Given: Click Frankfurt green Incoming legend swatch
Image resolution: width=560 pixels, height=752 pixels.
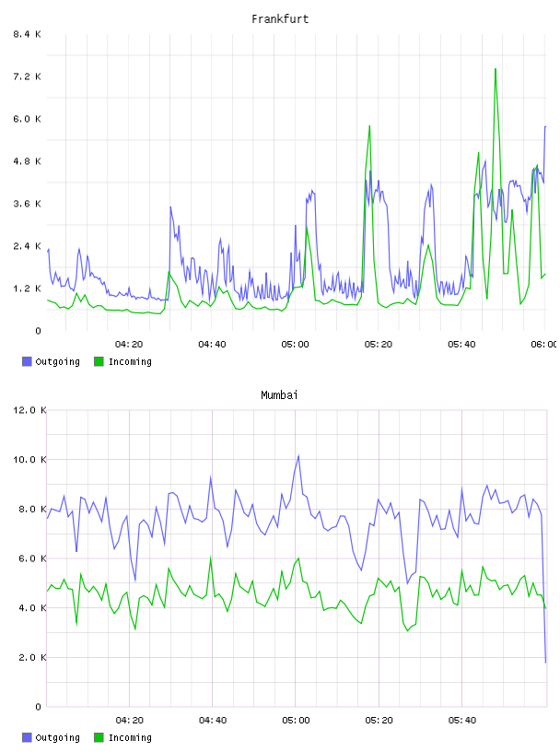Looking at the screenshot, I should tap(99, 361).
